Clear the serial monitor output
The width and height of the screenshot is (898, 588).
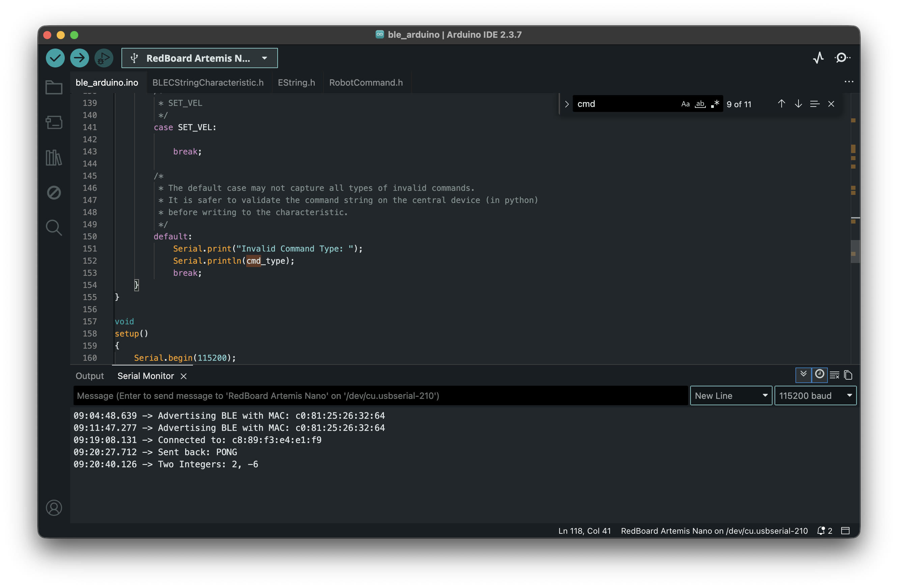(834, 375)
